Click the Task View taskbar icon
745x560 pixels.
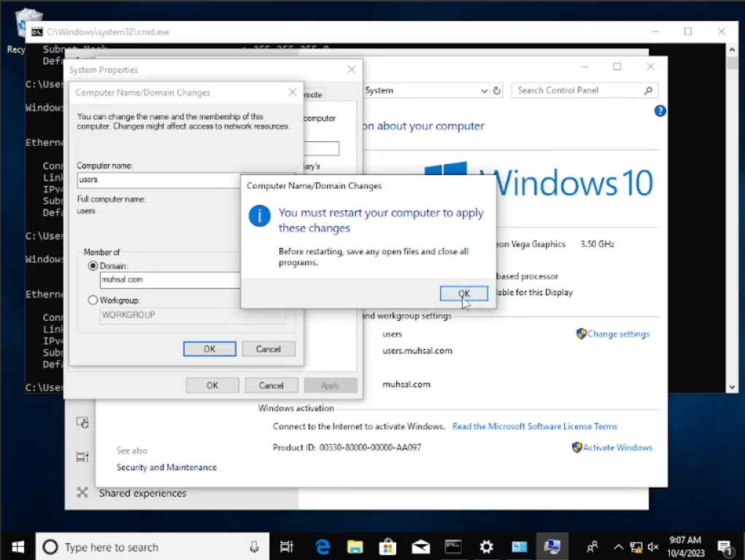point(287,547)
